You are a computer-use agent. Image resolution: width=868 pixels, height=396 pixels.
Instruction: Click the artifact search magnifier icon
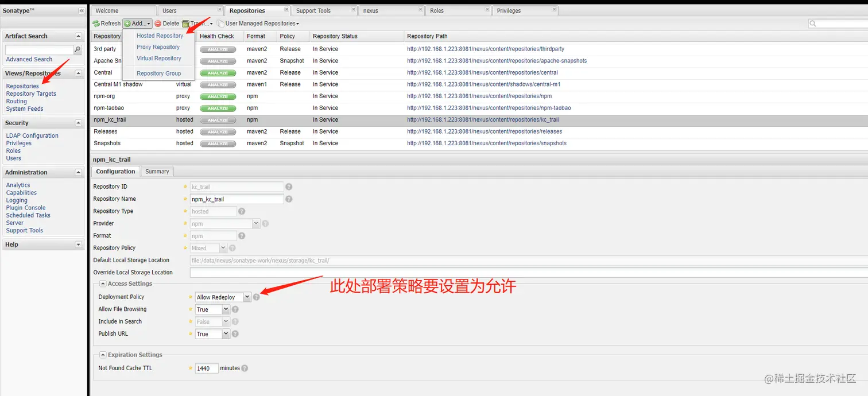tap(78, 50)
